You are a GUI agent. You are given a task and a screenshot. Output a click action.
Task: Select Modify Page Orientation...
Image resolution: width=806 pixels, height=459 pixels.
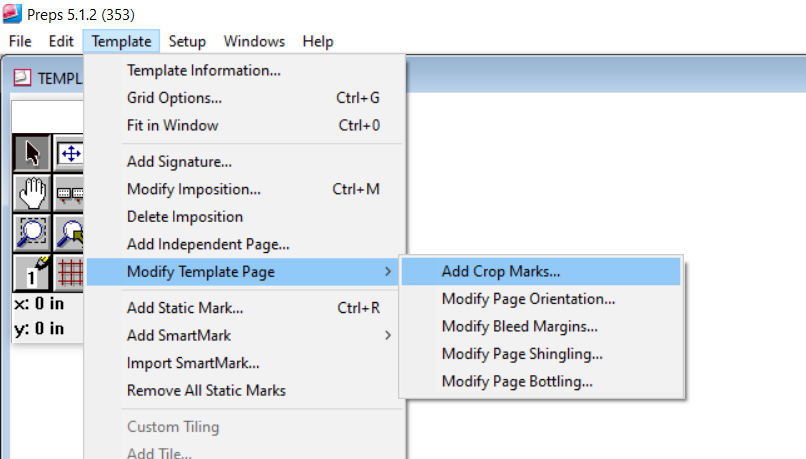541,299
